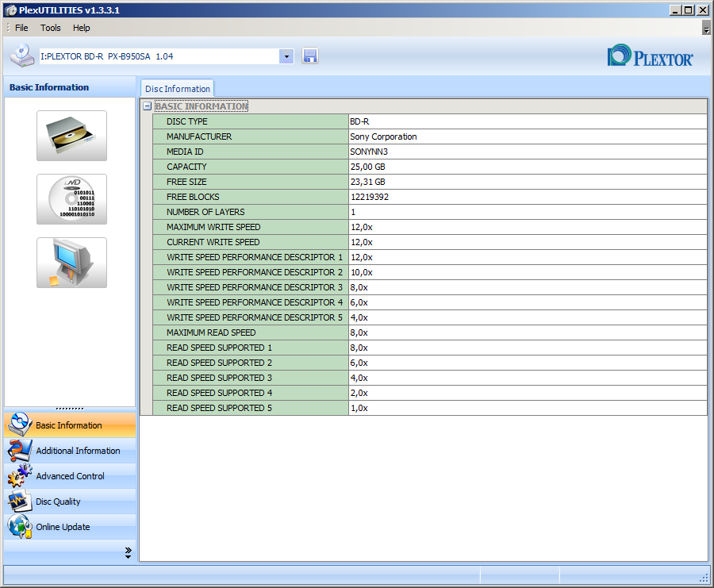Click the window resize grip
714x588 pixels.
[x=704, y=578]
